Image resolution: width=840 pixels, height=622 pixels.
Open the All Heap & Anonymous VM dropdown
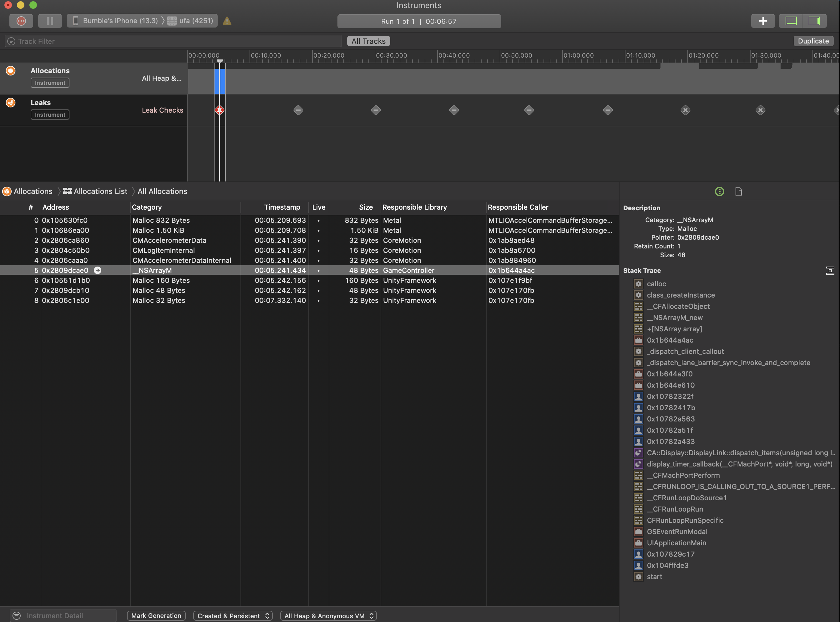click(x=328, y=616)
